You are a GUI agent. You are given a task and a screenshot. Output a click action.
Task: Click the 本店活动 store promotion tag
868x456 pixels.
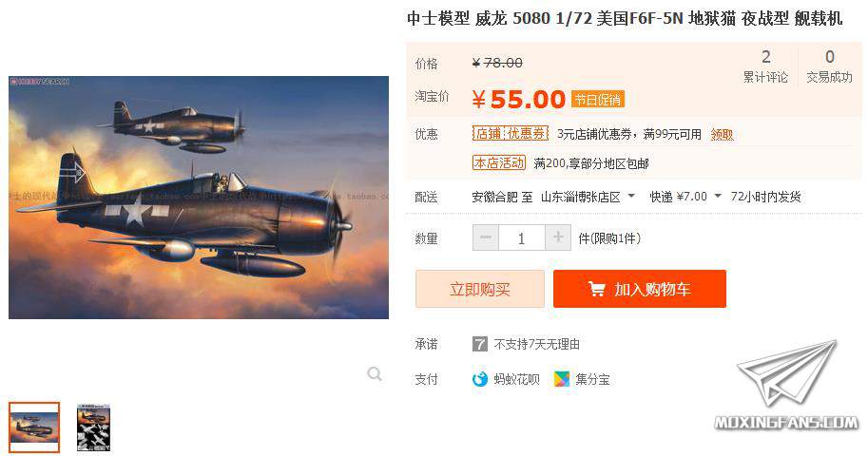pos(499,162)
